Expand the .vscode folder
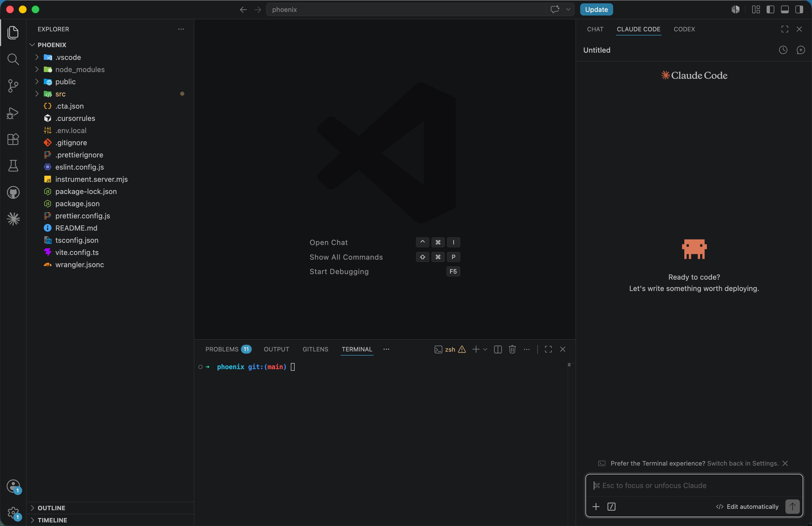The image size is (812, 526). (x=37, y=57)
